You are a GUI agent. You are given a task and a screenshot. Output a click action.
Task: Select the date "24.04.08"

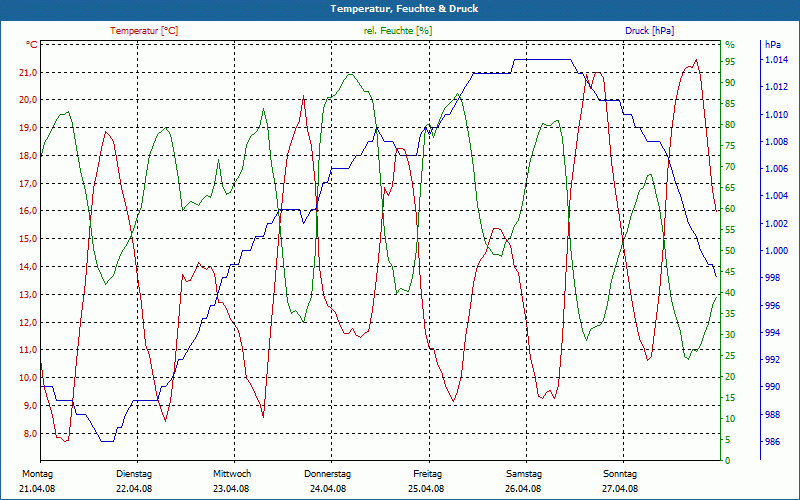tap(328, 489)
